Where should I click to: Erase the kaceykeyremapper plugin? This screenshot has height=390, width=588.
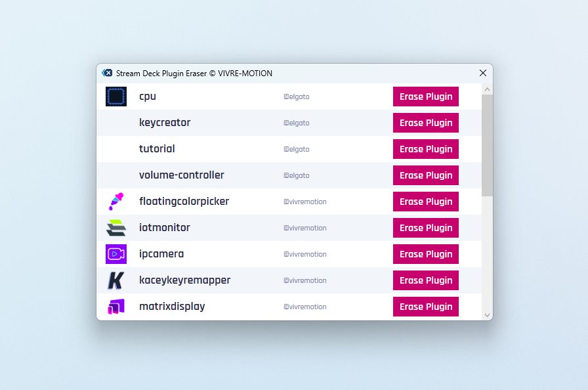[x=425, y=280]
